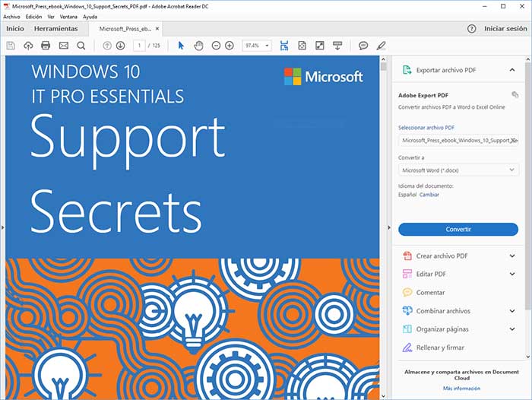Expand the Organizar páginas chevron
Viewport: 532px width, 400px height.
coord(512,329)
